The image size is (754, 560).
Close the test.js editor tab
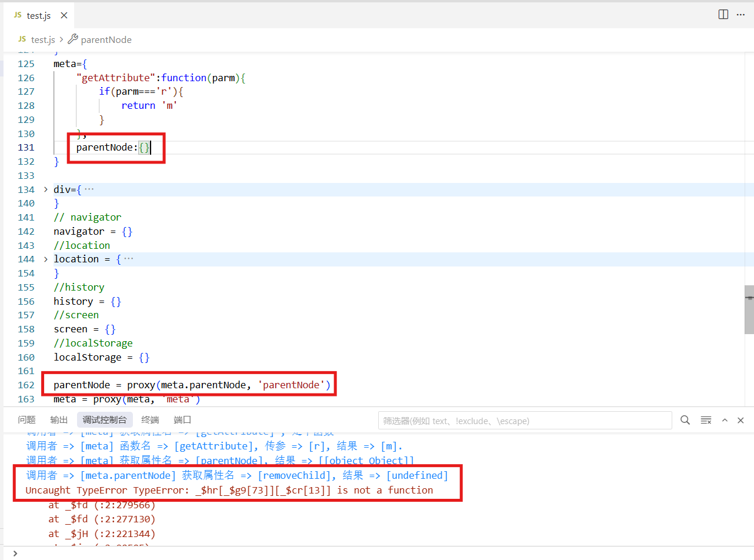(x=64, y=16)
